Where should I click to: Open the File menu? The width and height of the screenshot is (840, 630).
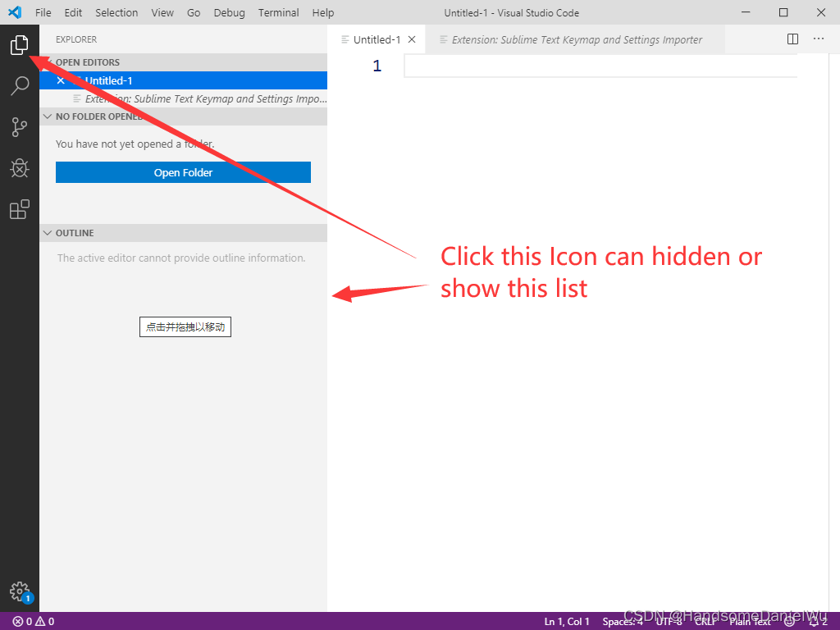pos(43,12)
